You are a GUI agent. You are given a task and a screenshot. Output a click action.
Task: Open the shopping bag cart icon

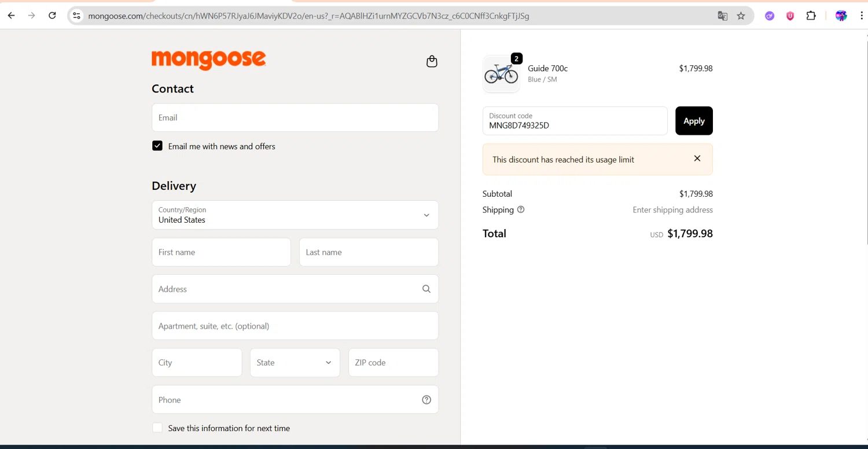[x=432, y=61]
